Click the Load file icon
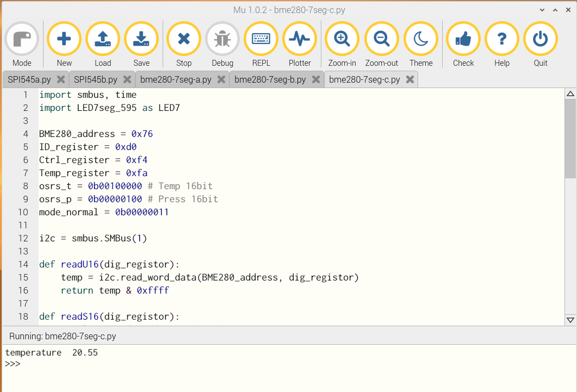Screen dimensions: 577x392 103,39
